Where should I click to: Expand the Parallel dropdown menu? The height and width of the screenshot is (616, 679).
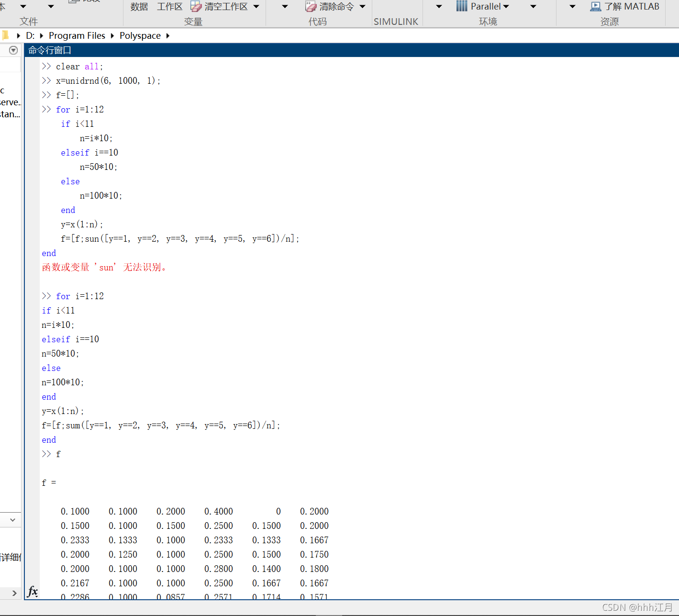point(506,7)
